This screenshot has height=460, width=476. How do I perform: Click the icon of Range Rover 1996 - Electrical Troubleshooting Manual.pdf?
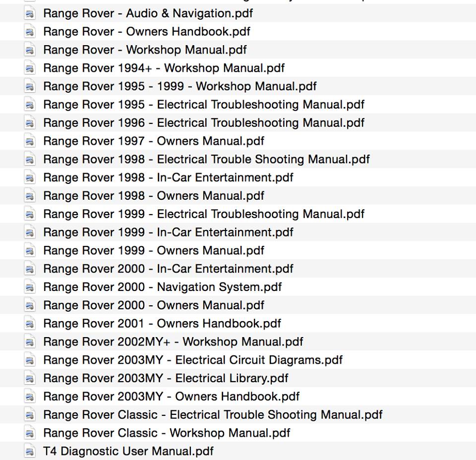point(30,123)
